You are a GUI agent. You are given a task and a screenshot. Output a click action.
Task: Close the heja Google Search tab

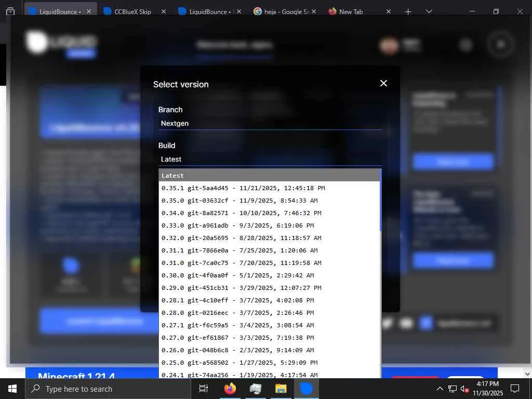[314, 11]
